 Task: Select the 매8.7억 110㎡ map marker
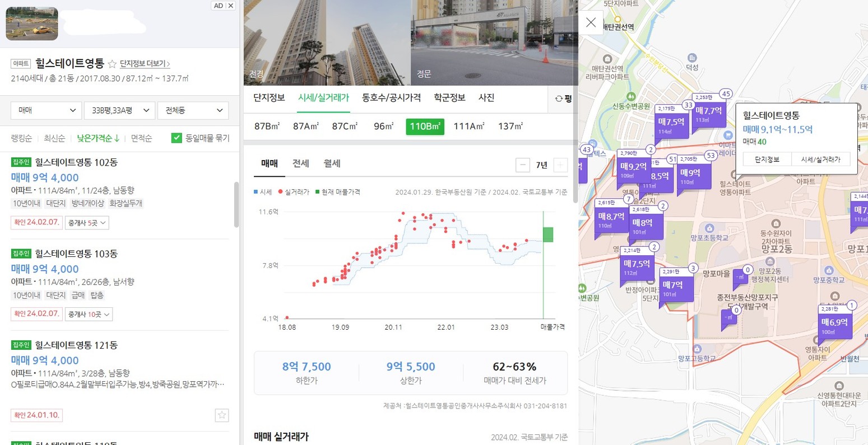coord(611,219)
